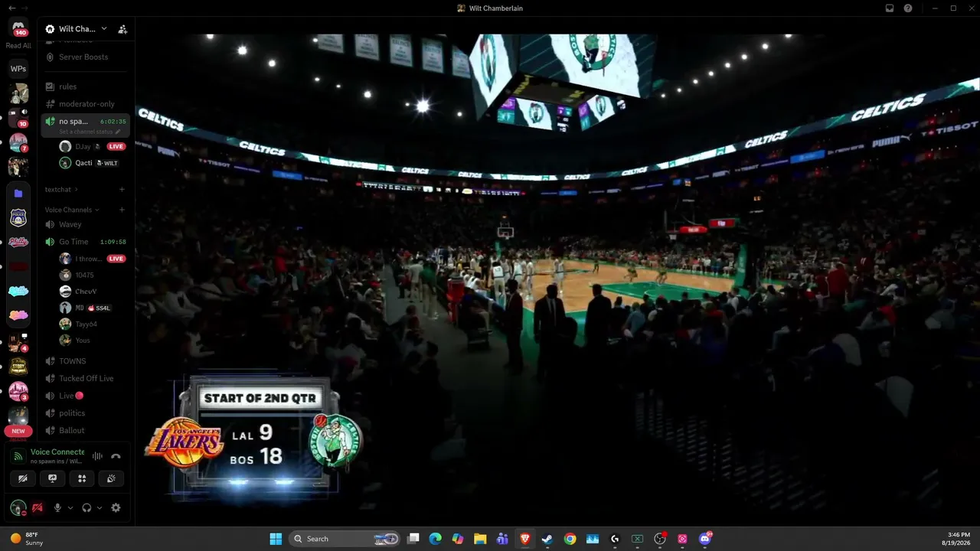Screen dimensions: 980x551
Task: Click the Read All button
Action: click(x=18, y=46)
